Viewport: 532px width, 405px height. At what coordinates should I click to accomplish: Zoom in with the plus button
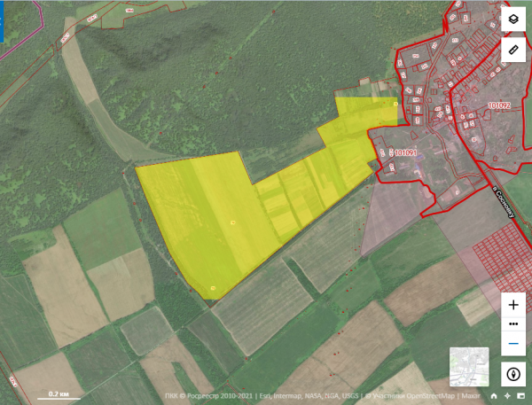coord(513,305)
